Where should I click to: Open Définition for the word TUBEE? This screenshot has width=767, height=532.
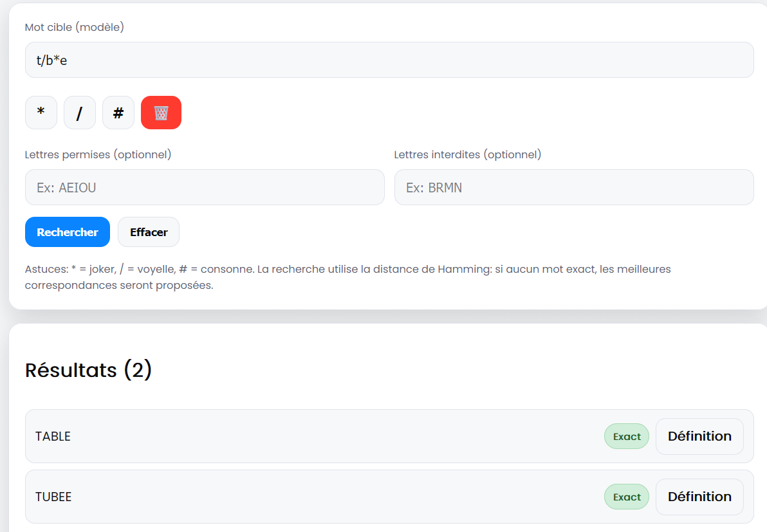[699, 497]
